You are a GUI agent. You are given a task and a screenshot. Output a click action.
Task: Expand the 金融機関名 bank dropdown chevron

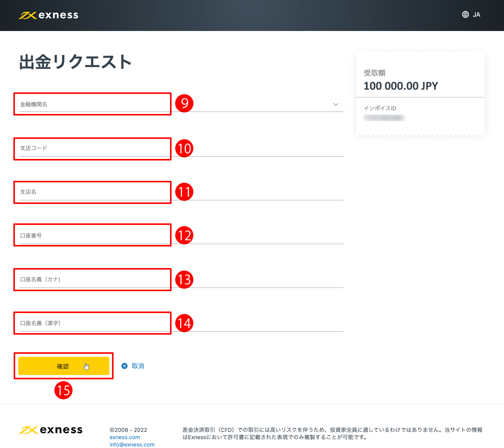click(x=336, y=104)
